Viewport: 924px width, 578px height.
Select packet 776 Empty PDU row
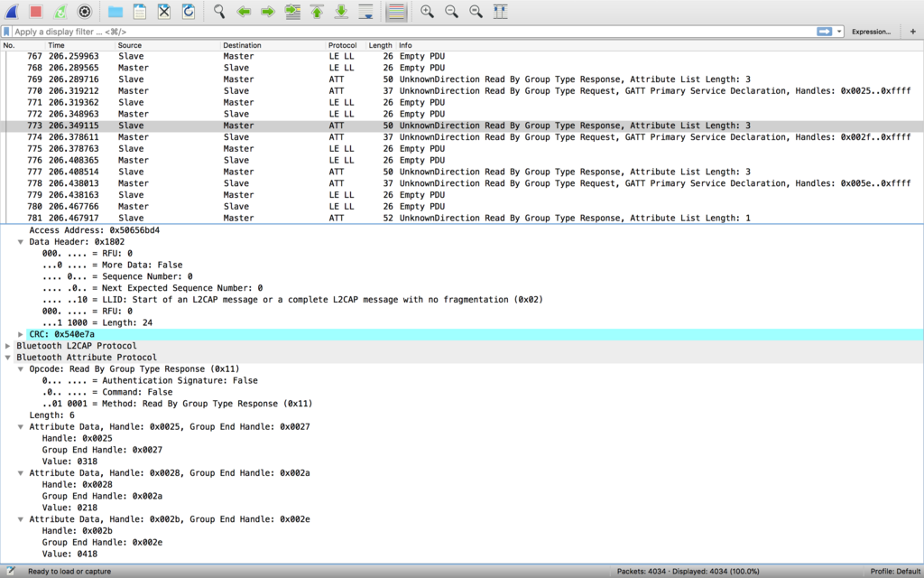coord(462,161)
